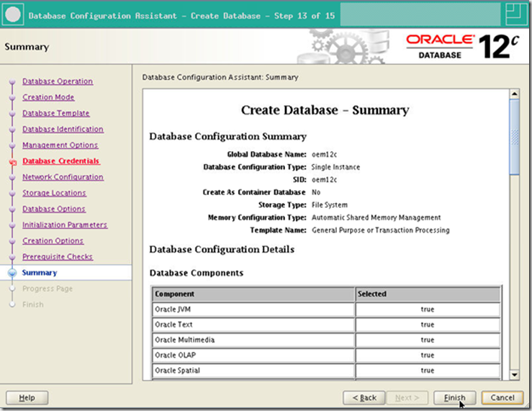Open the Database Template step
Image resolution: width=532 pixels, height=411 pixels.
click(56, 113)
